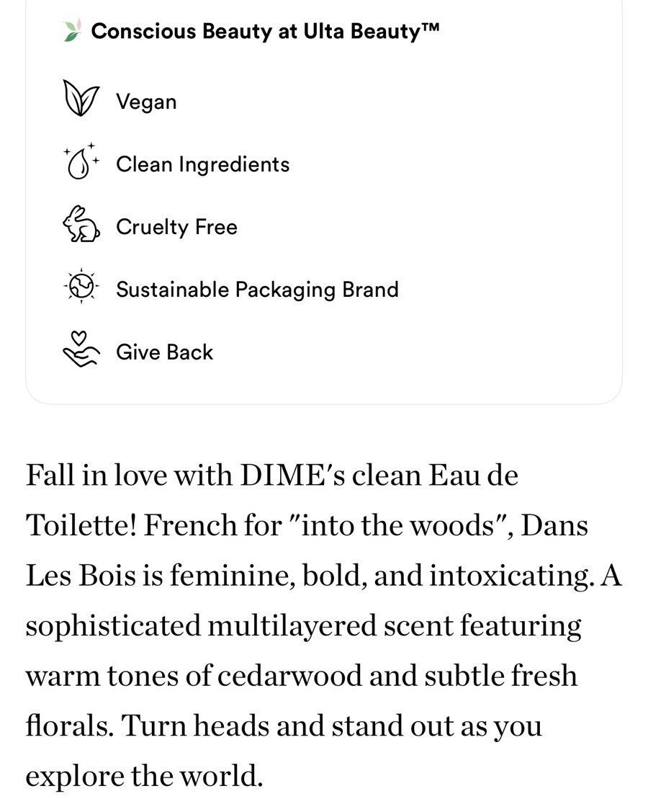Click the word florals in the description
The image size is (648, 812).
point(69,726)
